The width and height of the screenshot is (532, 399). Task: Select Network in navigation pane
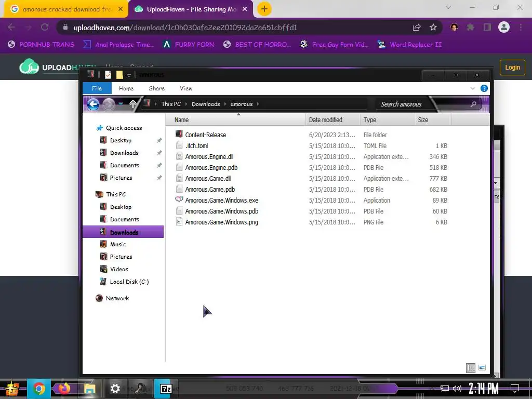coord(112,298)
